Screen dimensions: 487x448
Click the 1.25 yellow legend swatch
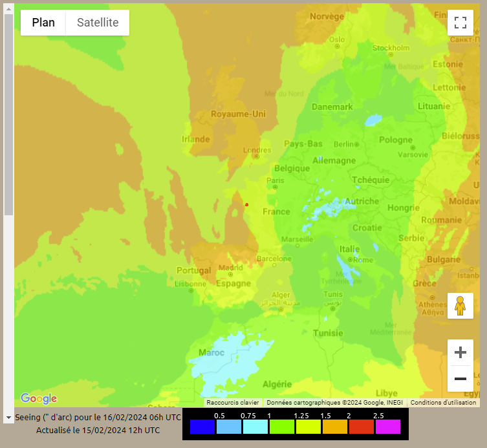[x=308, y=427]
